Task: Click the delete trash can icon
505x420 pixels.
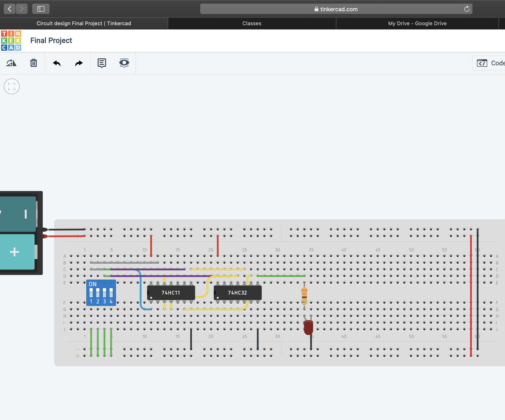Action: click(x=33, y=63)
